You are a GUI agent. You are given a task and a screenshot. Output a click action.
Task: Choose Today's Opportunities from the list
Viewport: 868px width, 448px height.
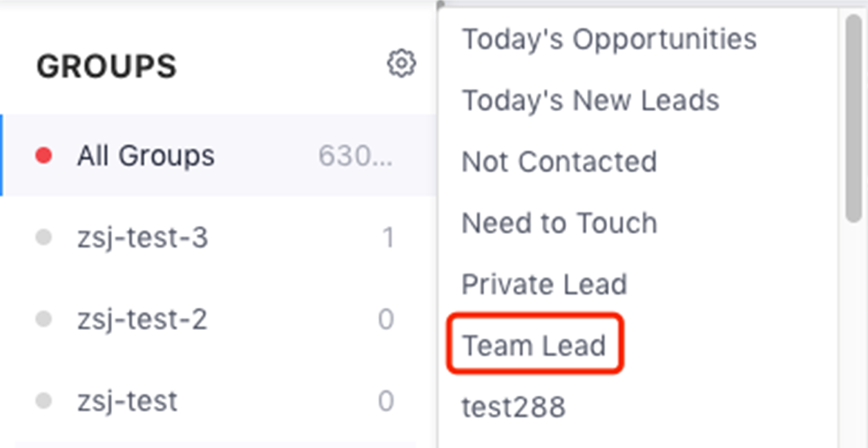tap(608, 39)
